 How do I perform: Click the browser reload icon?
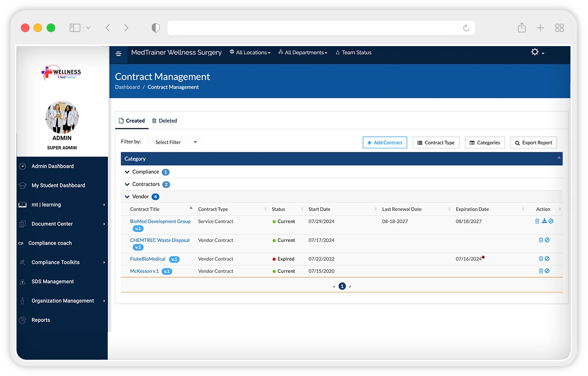pos(466,28)
